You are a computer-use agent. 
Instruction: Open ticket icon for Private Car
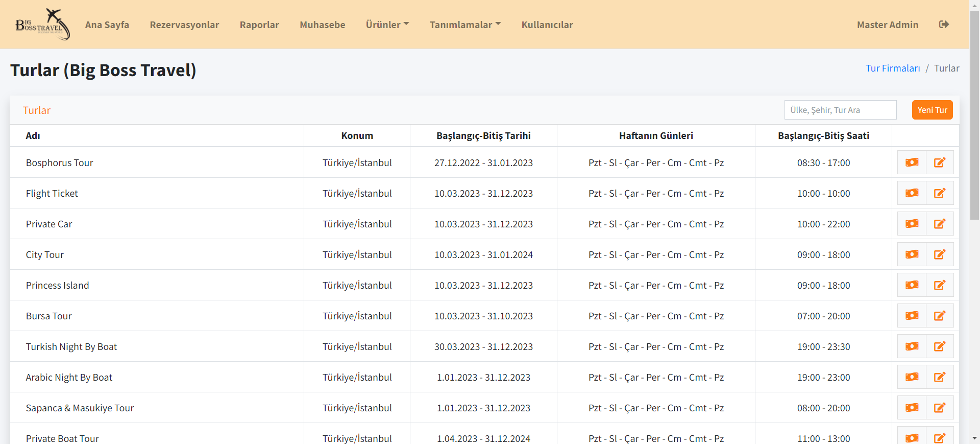[x=912, y=224]
